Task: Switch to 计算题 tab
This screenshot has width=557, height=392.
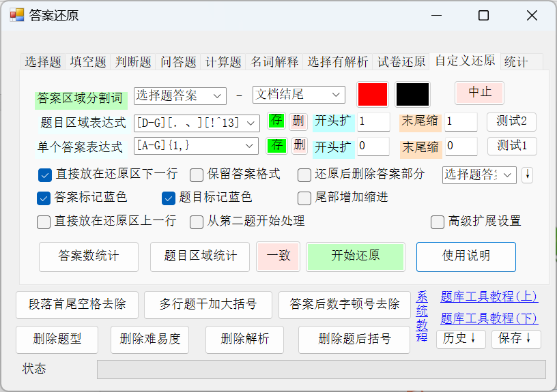Action: [223, 62]
